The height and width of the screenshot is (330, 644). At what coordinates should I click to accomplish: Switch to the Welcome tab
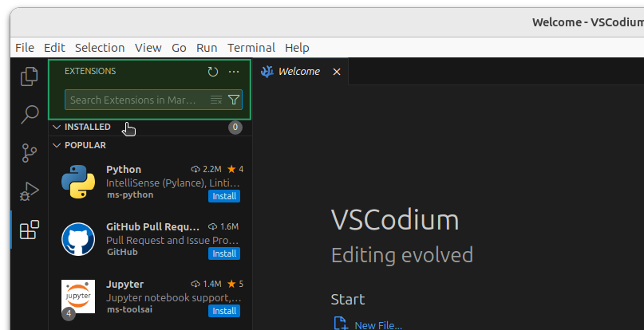pos(299,72)
